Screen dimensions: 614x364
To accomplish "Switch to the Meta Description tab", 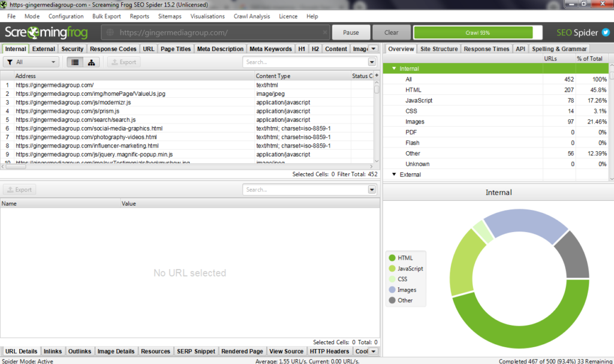I will click(221, 49).
